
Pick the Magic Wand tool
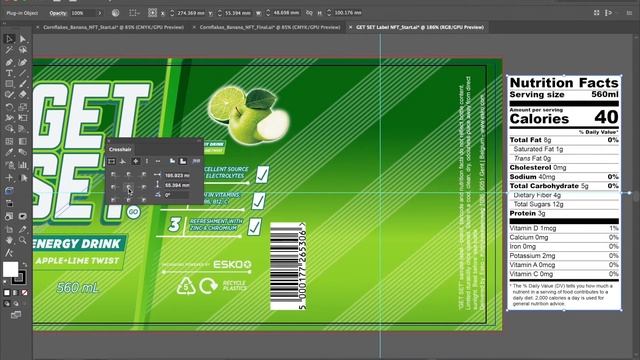[x=9, y=50]
